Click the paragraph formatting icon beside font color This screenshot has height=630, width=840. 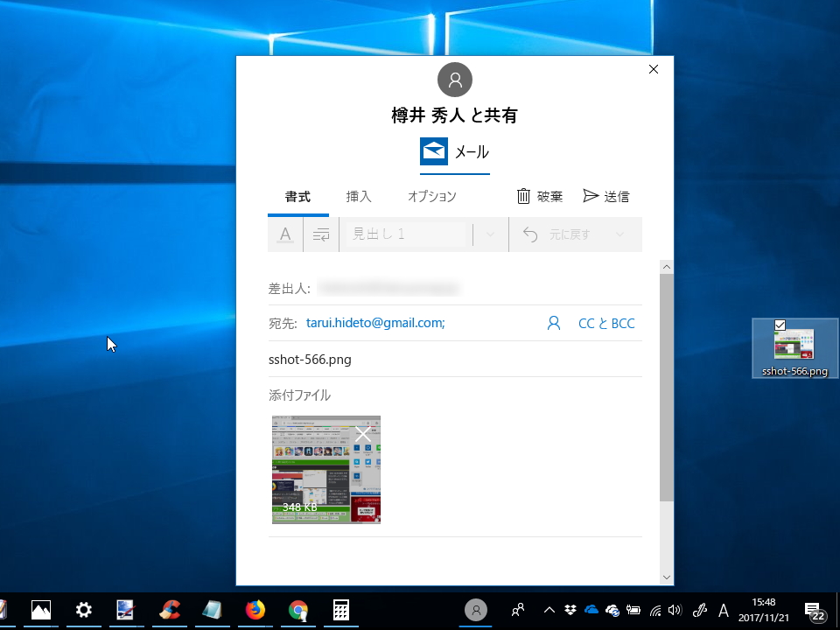pos(320,234)
